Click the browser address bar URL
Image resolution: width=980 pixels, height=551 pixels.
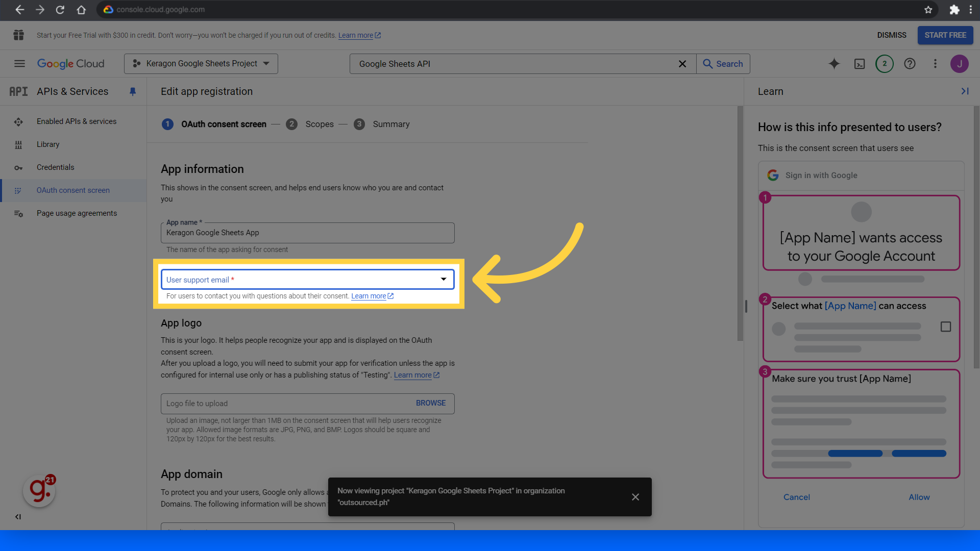pyautogui.click(x=160, y=10)
